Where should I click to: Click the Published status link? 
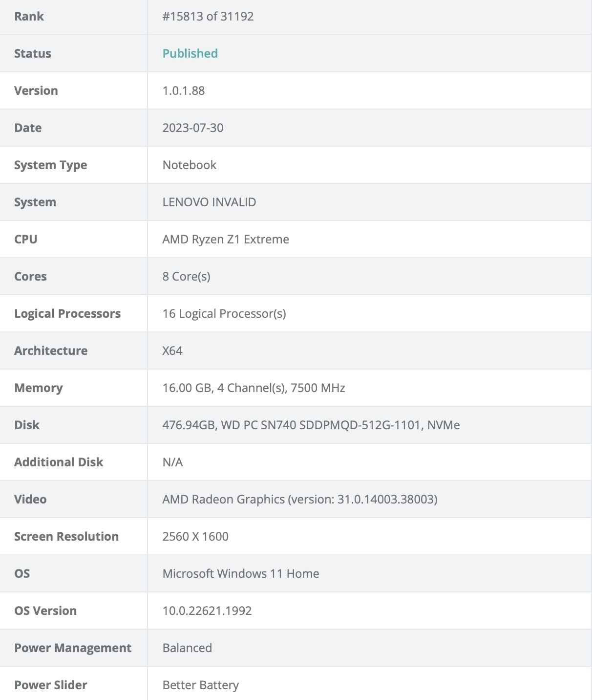tap(190, 53)
